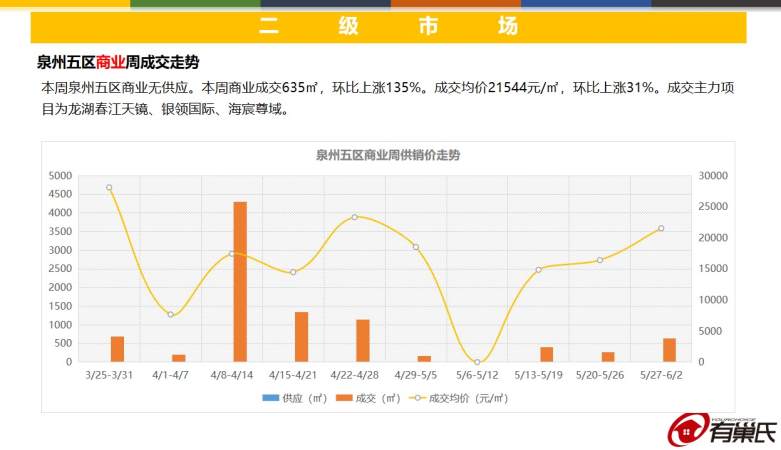Image resolution: width=781 pixels, height=450 pixels.
Task: Click the 5/20-5/26 price line marker
Action: 600,260
